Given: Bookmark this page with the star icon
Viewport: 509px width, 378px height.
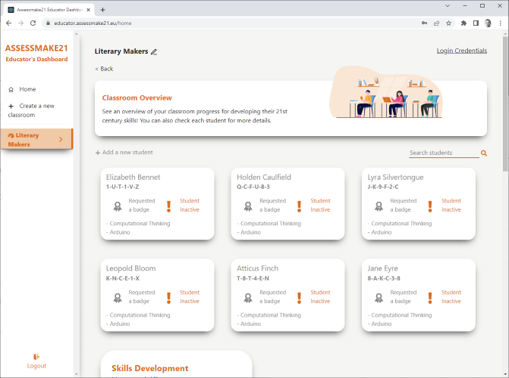Looking at the screenshot, I should (x=449, y=23).
